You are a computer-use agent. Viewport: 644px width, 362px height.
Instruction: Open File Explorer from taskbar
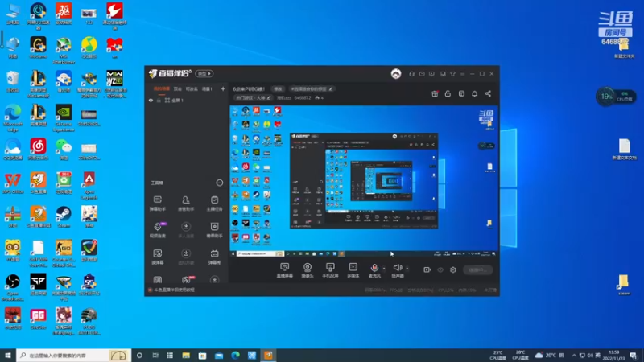[x=186, y=355]
